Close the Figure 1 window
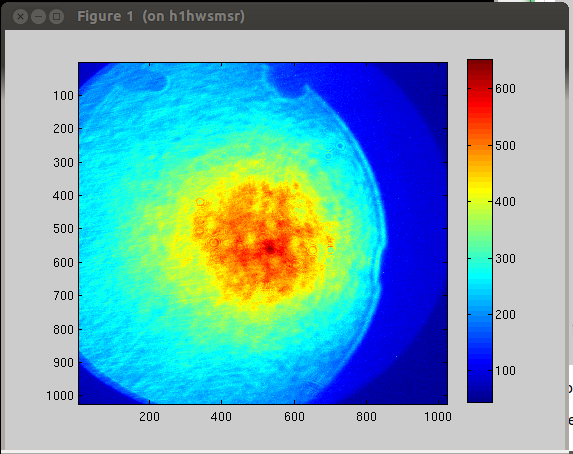 20,17
